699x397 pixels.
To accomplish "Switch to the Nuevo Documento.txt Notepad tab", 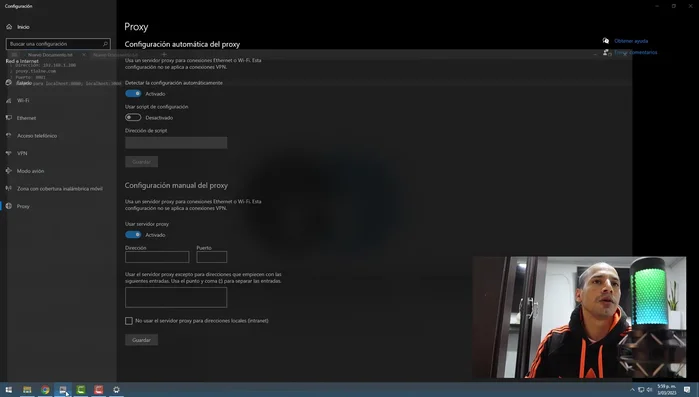I will point(50,55).
